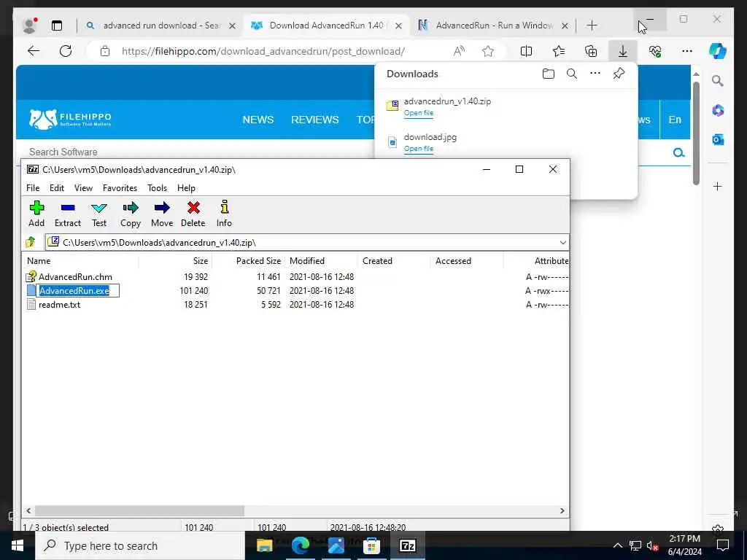Click the Move toolbar icon

pyautogui.click(x=162, y=214)
